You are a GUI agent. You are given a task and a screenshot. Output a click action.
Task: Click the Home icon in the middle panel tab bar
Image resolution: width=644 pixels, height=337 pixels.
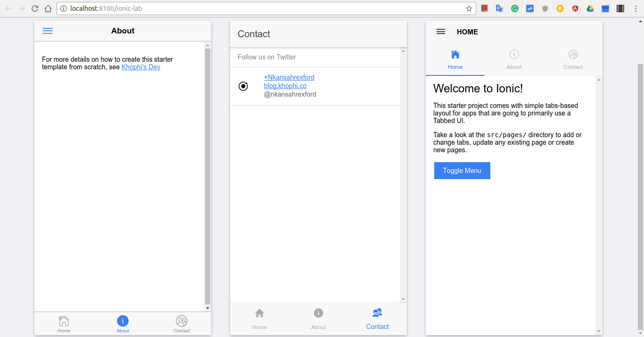point(259,313)
